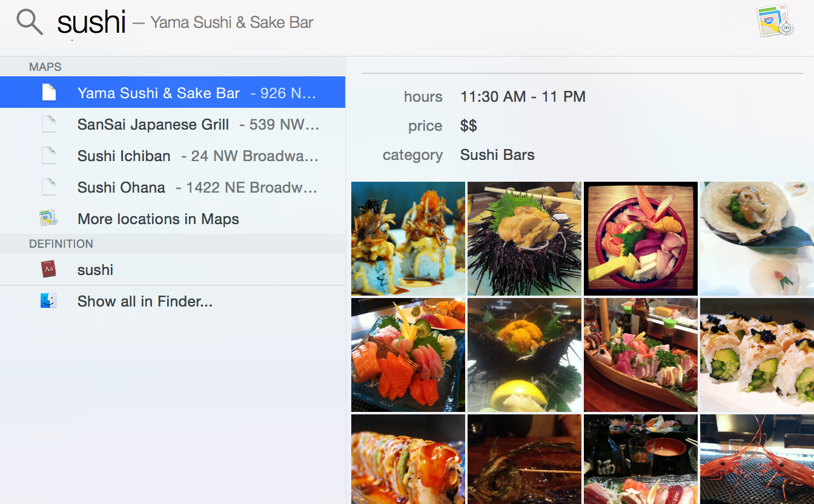
Task: Click the document icon beside Sushi Ichiban
Action: pyautogui.click(x=48, y=156)
